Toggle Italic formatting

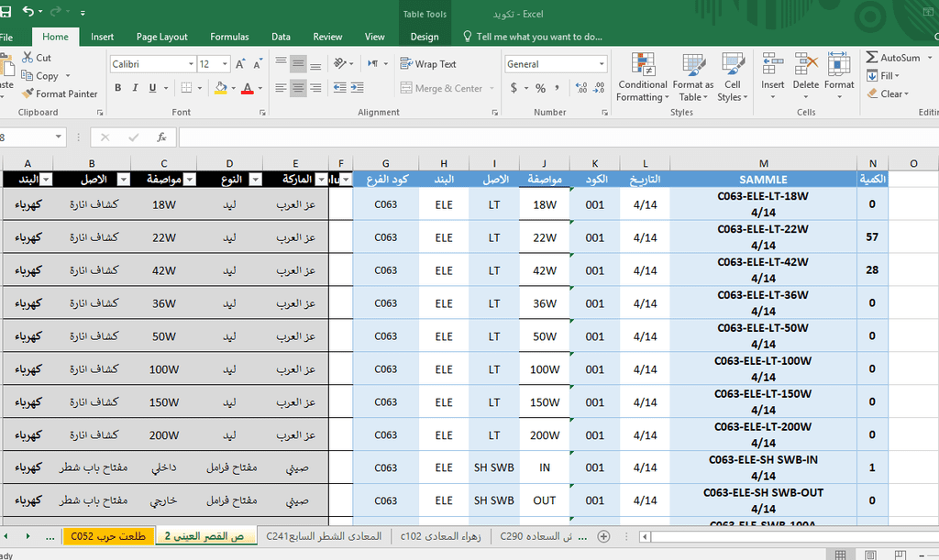point(136,88)
